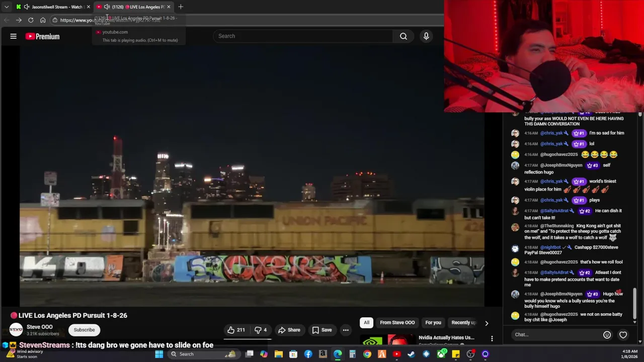Click @nightbot username in chat

[550, 247]
